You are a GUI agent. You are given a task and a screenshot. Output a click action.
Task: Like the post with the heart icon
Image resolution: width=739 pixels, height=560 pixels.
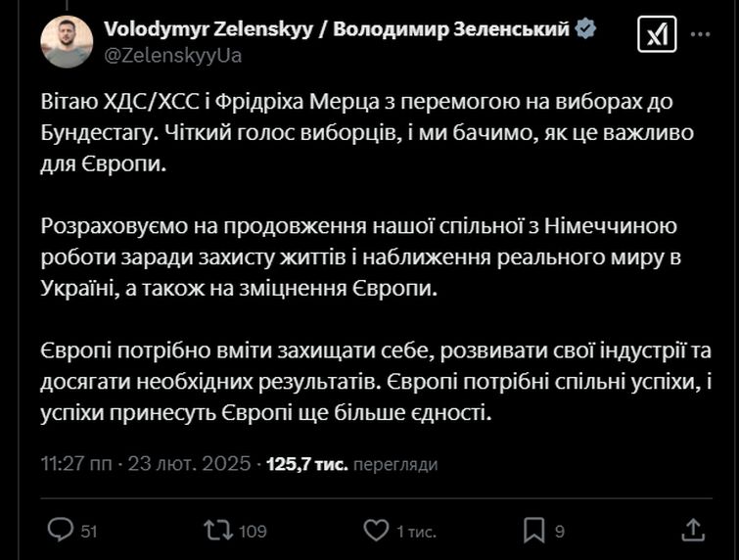376,530
